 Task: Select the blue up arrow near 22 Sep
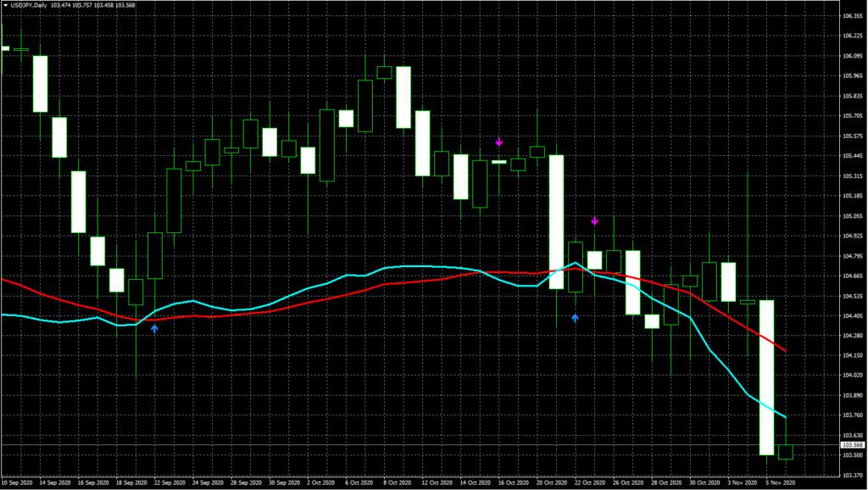tap(154, 328)
